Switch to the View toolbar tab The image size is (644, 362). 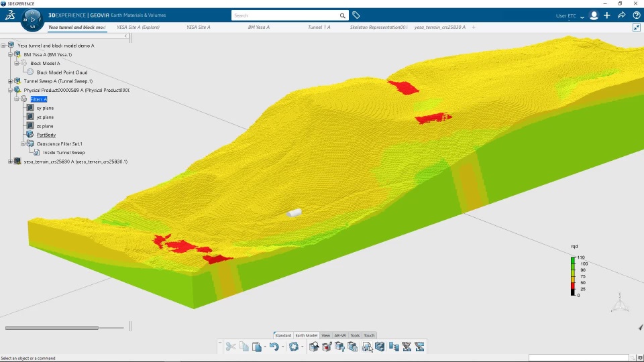click(326, 335)
